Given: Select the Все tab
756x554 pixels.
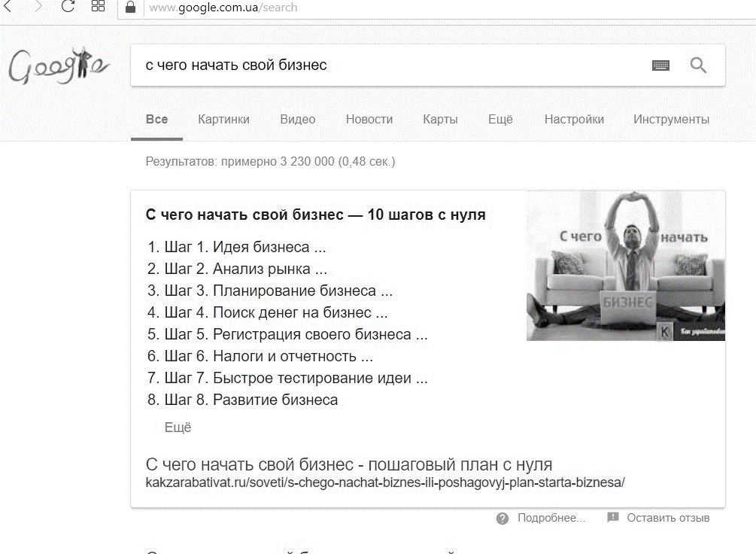Looking at the screenshot, I should point(156,119).
